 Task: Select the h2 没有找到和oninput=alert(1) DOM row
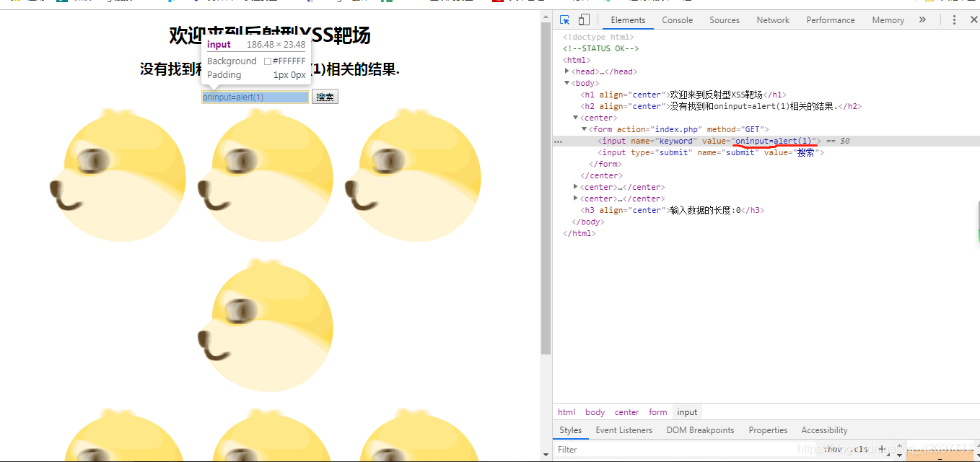tap(766, 106)
